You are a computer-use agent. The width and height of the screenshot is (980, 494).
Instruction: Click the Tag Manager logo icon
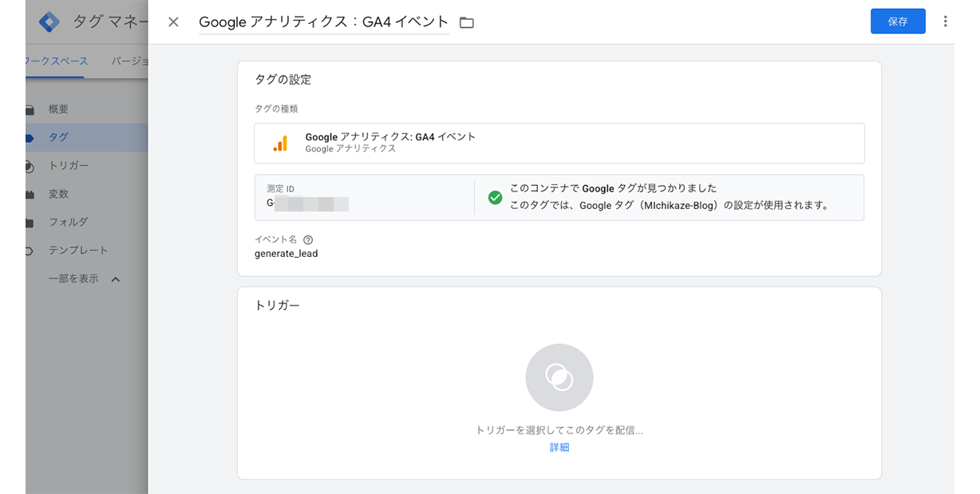(49, 22)
